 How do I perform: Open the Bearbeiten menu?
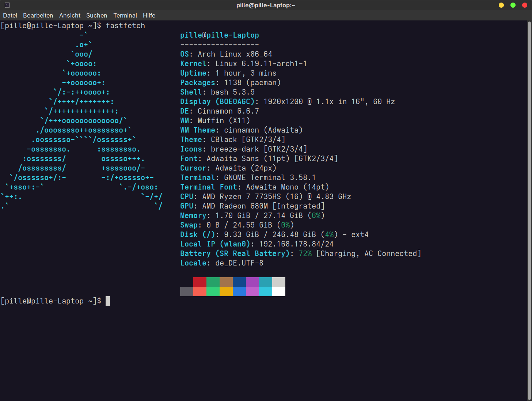[38, 15]
